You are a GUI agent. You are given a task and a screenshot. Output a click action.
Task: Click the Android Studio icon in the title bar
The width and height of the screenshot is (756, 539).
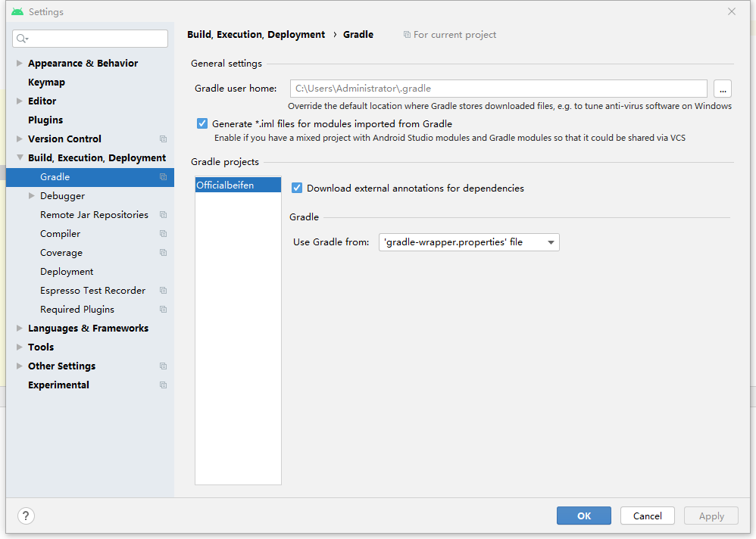[17, 11]
